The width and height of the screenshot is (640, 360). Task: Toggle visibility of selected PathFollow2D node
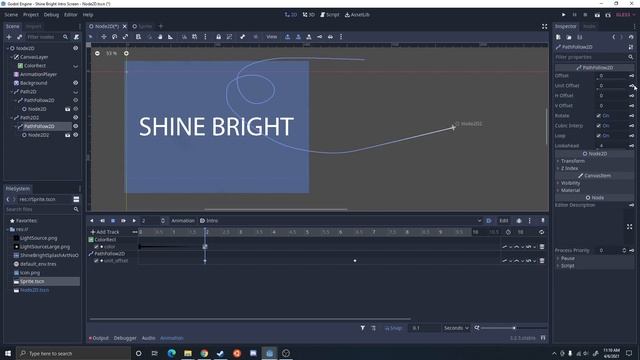[76, 126]
